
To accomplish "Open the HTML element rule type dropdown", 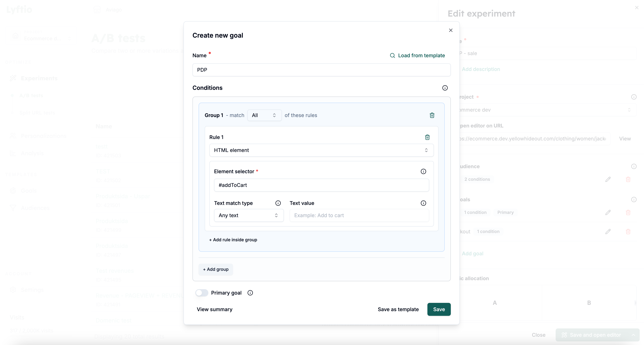I will point(321,150).
